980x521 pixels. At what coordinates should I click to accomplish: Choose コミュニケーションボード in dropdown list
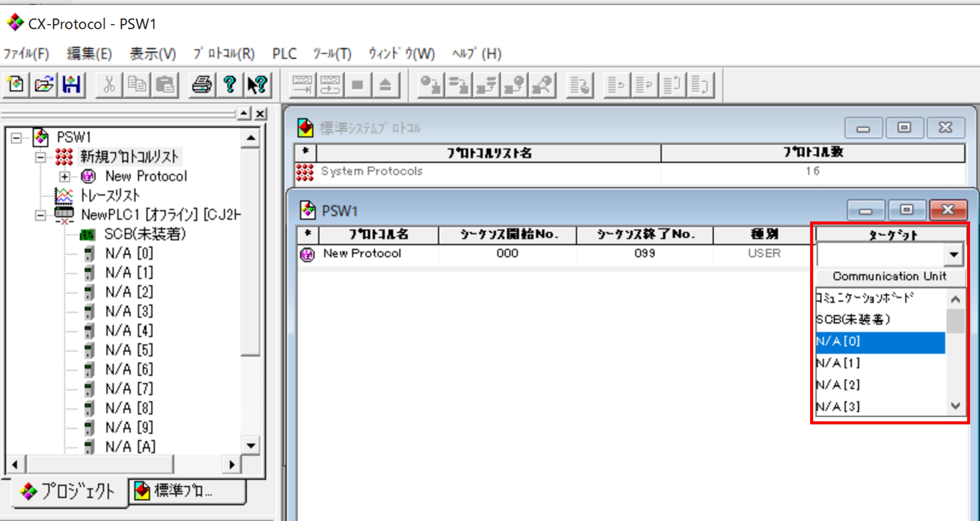coord(880,298)
